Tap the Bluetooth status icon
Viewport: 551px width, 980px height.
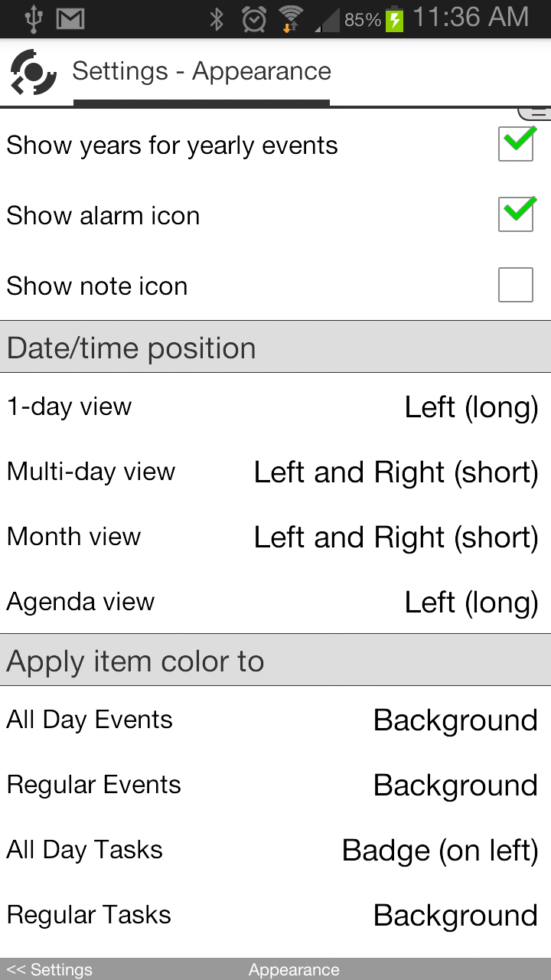pyautogui.click(x=217, y=19)
